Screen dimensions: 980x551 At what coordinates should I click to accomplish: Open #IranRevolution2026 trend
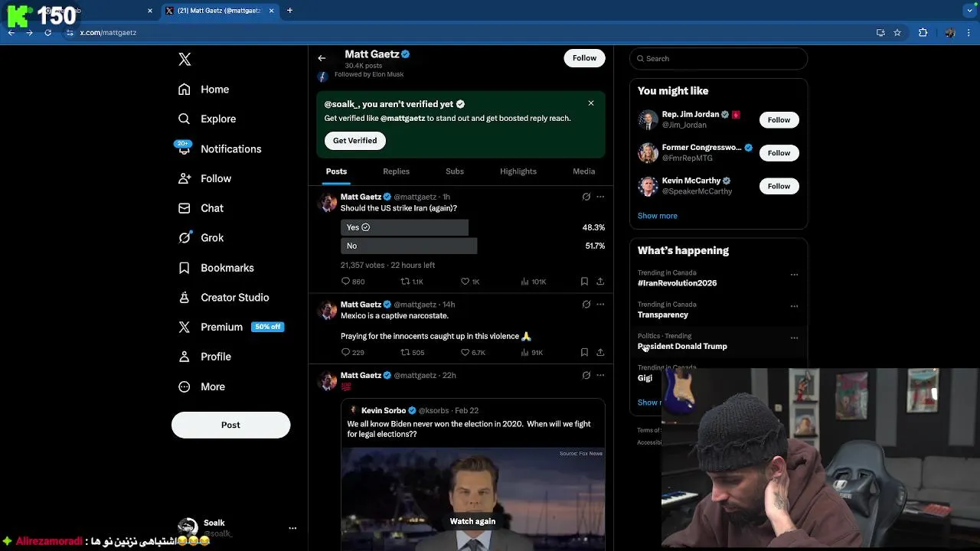677,283
